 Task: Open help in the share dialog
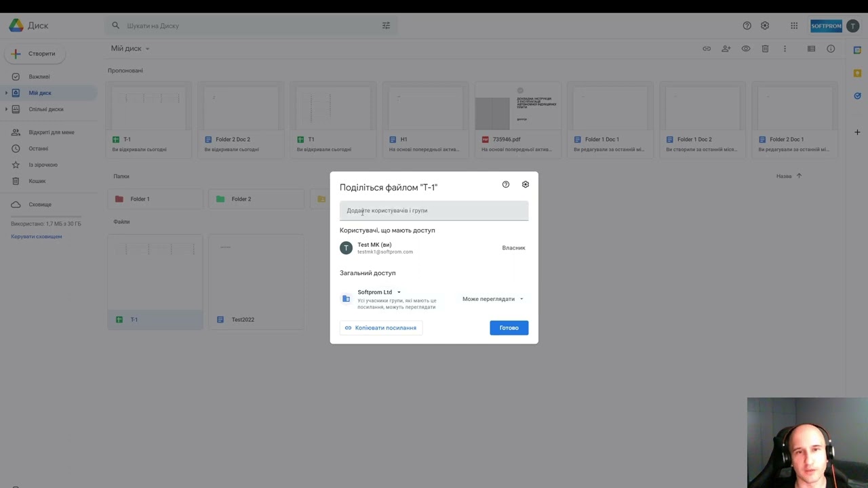(506, 184)
